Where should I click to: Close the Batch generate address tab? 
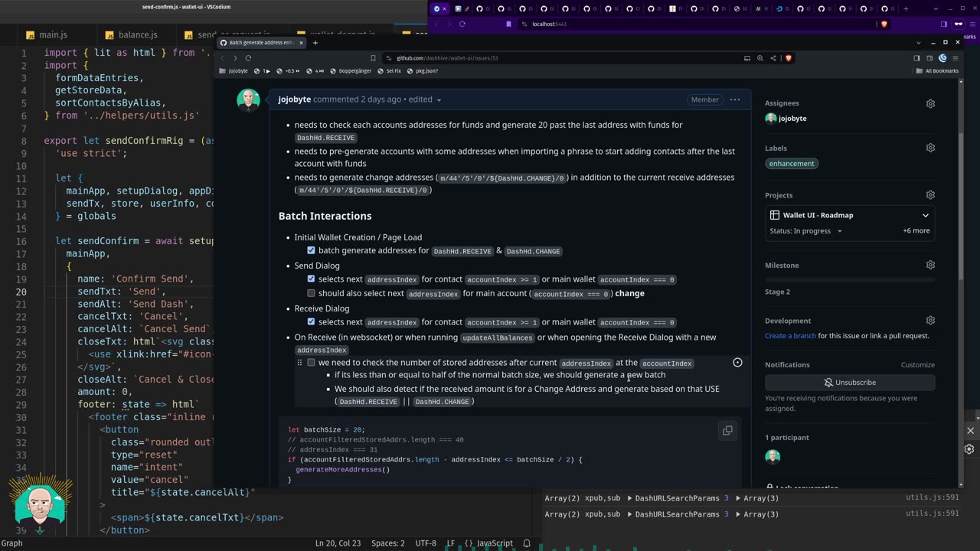point(302,43)
